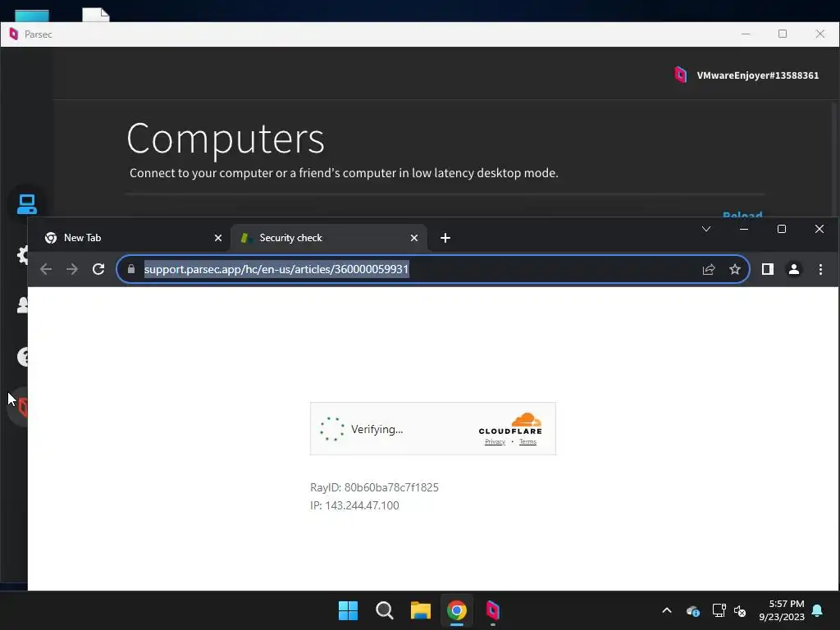This screenshot has height=630, width=840.
Task: Close the New Tab tab
Action: 218,238
